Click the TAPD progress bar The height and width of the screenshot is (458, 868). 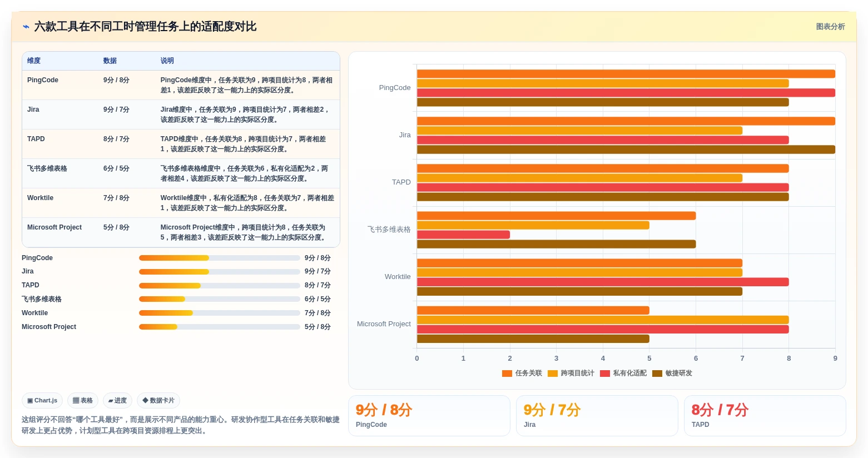pos(220,286)
